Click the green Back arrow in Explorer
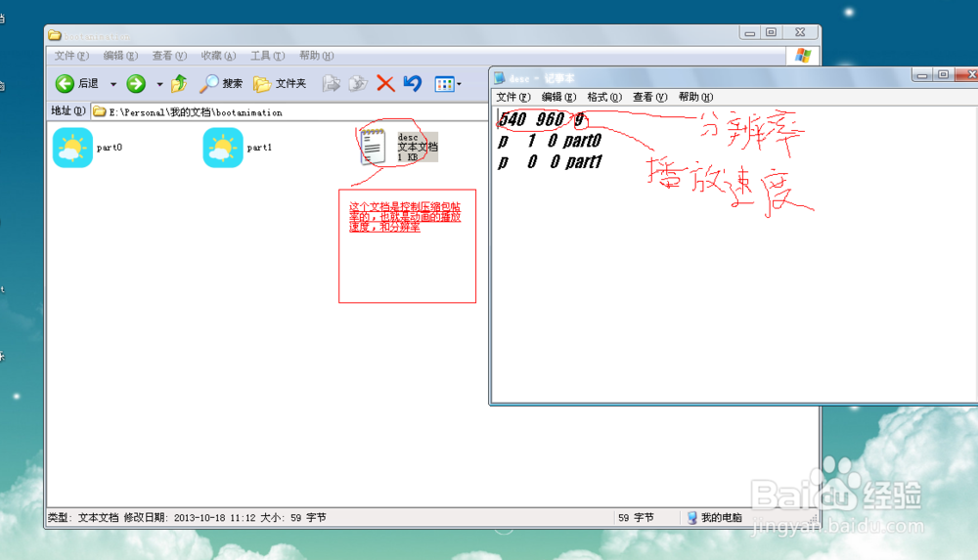978x560 pixels. click(x=65, y=84)
